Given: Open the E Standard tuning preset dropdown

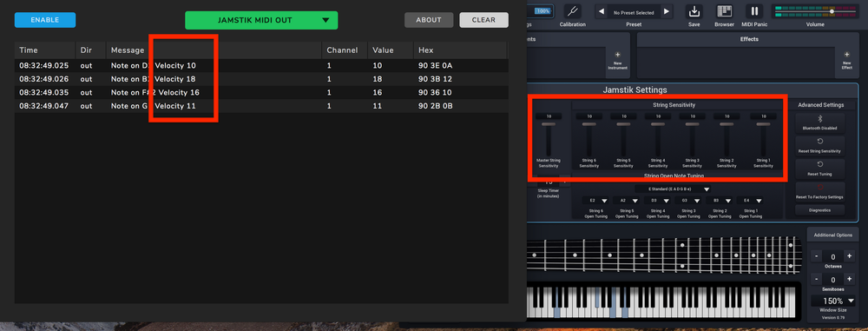Looking at the screenshot, I should pos(673,189).
